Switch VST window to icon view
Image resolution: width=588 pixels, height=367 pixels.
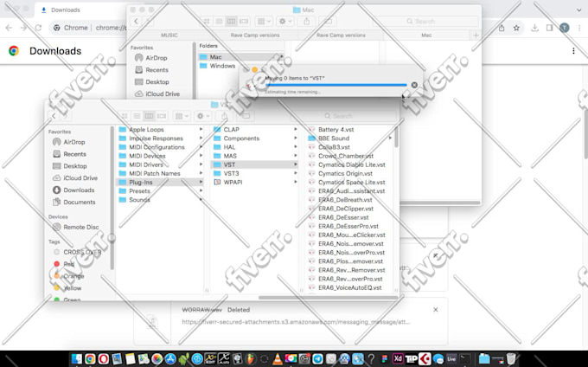(125, 116)
